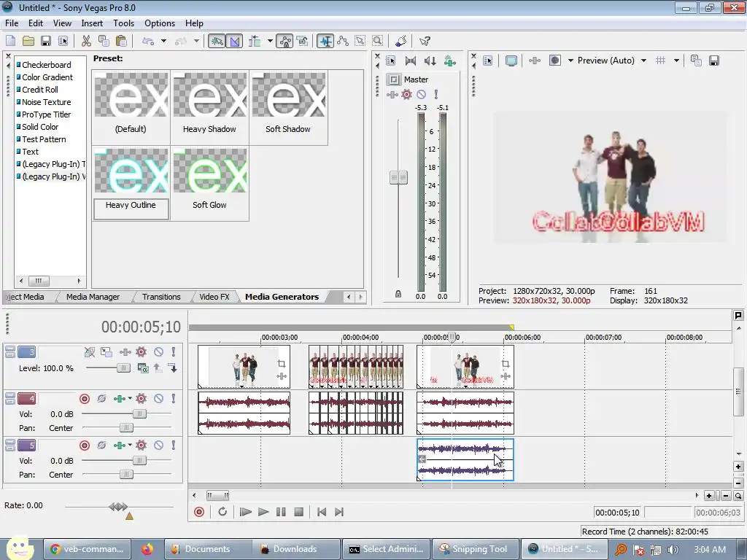Select the Envelope Edit tool icon
The image size is (747, 560).
tap(343, 41)
